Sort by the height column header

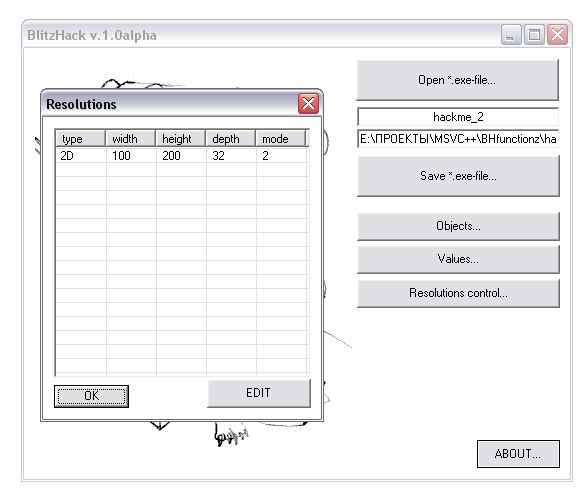181,139
